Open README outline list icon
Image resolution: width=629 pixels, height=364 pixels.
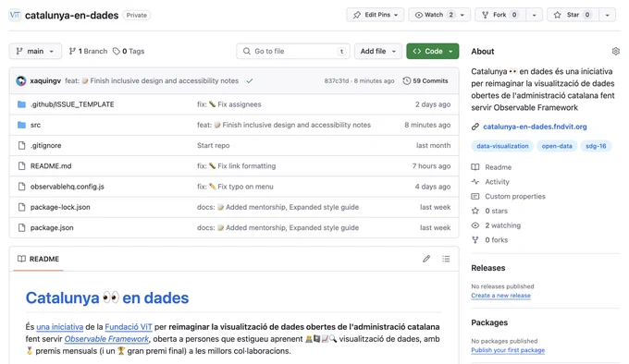click(446, 259)
